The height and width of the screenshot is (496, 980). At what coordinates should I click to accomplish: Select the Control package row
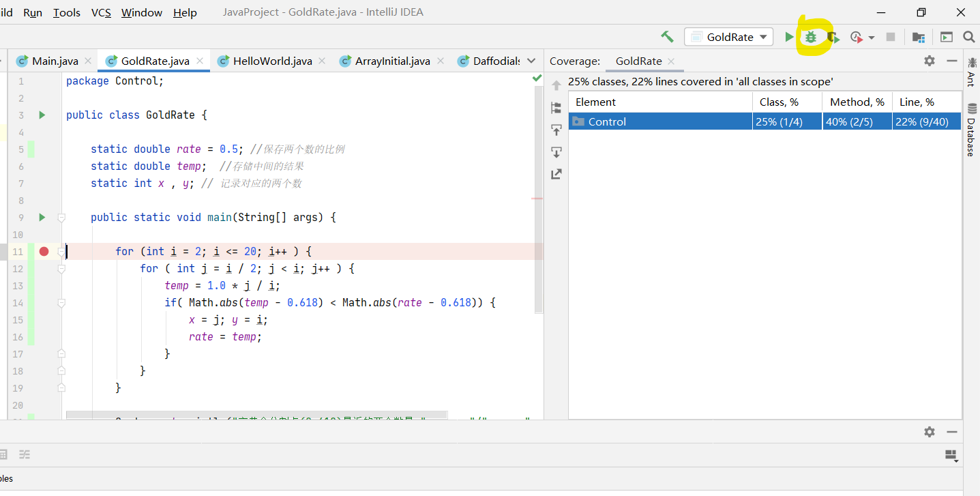764,121
